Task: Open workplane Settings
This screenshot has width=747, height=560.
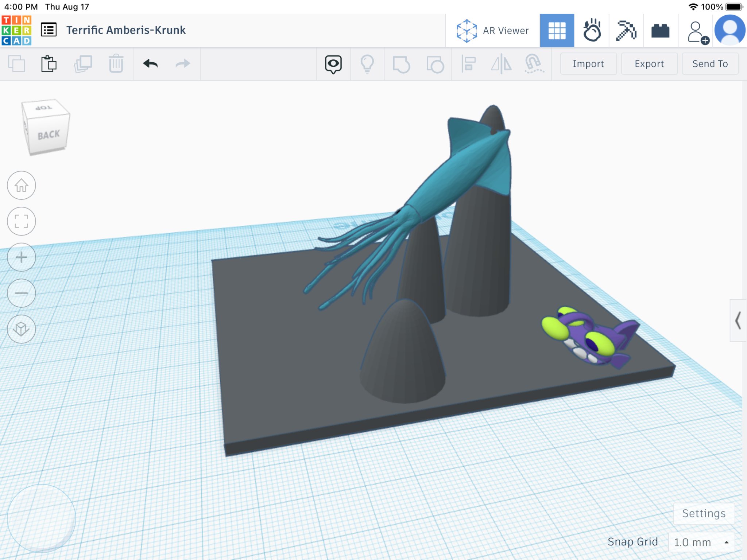Action: 704,513
